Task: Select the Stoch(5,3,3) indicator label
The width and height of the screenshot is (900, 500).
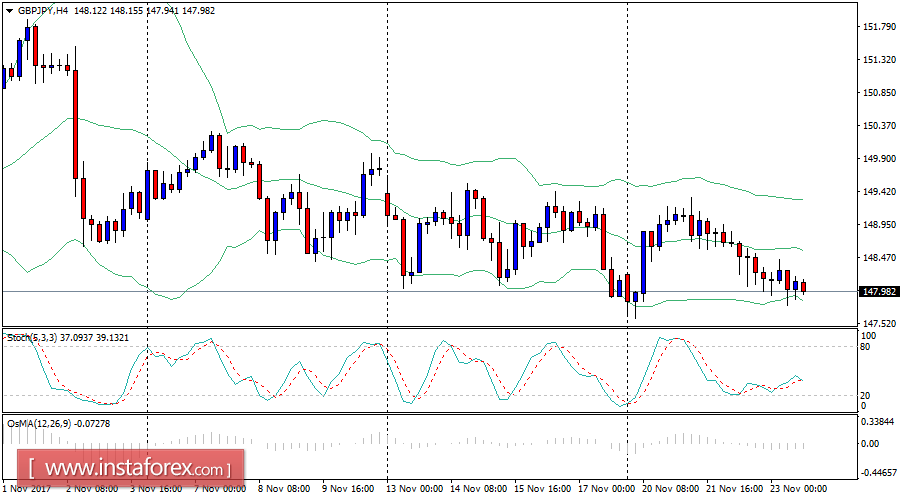Action: 32,338
